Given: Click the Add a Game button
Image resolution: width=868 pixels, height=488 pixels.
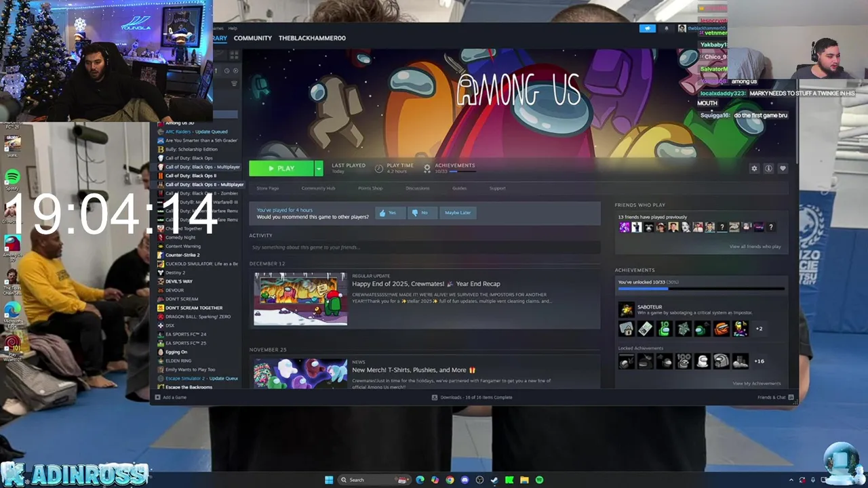Looking at the screenshot, I should [x=171, y=397].
